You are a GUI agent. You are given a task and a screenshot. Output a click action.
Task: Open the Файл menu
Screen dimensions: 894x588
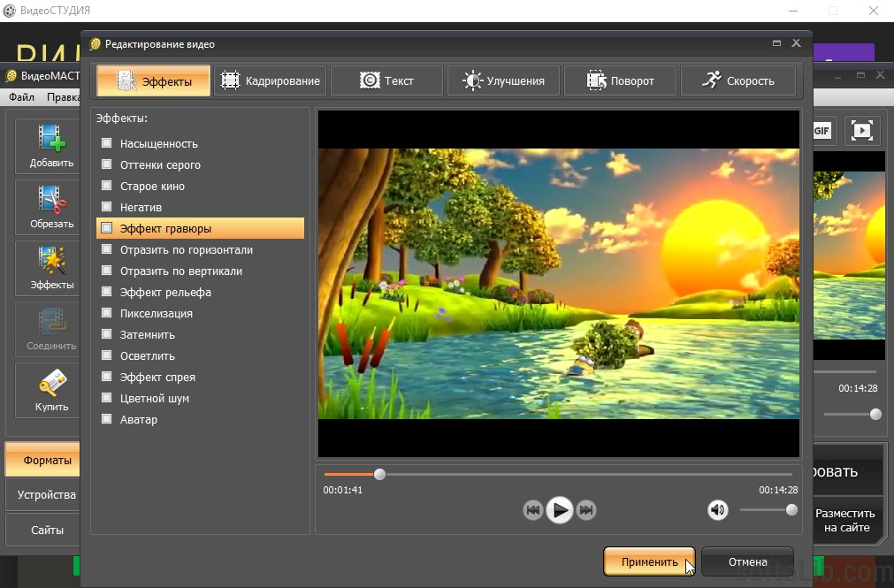click(x=21, y=97)
